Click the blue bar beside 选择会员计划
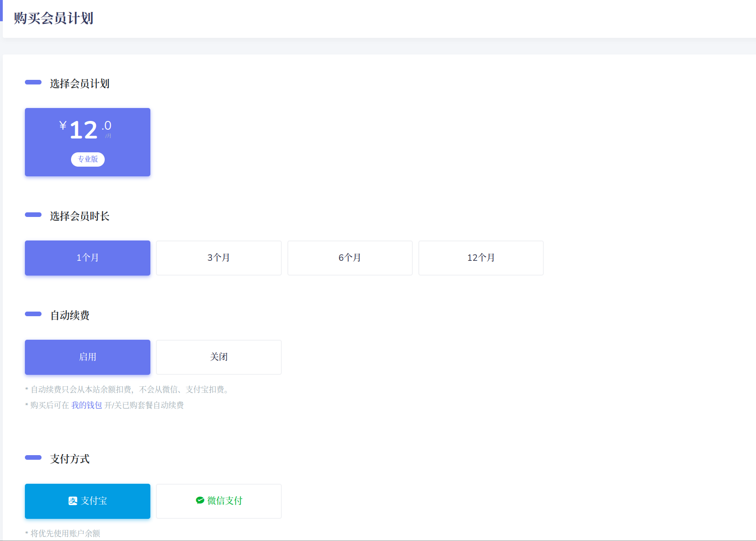 coord(33,82)
